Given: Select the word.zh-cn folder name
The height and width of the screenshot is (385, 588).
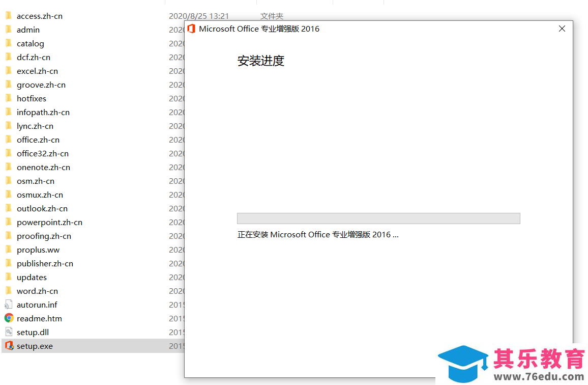Looking at the screenshot, I should coord(37,291).
